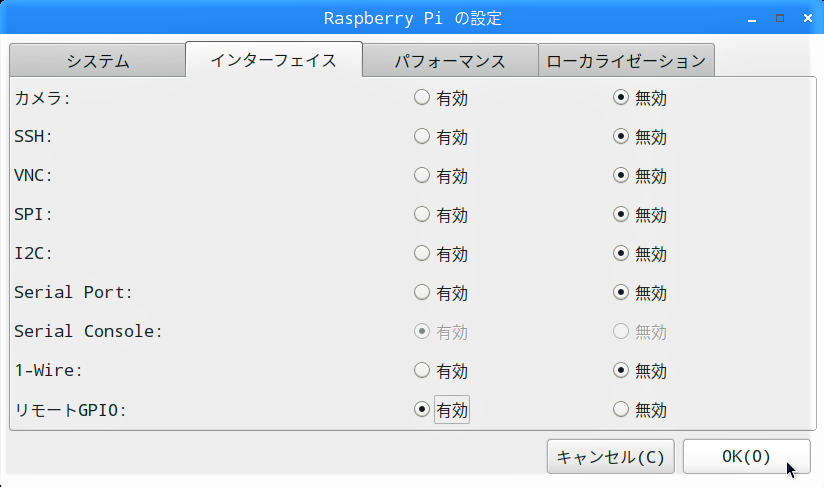
Task: Select 有効 for リモートGPIO
Action: coord(422,410)
